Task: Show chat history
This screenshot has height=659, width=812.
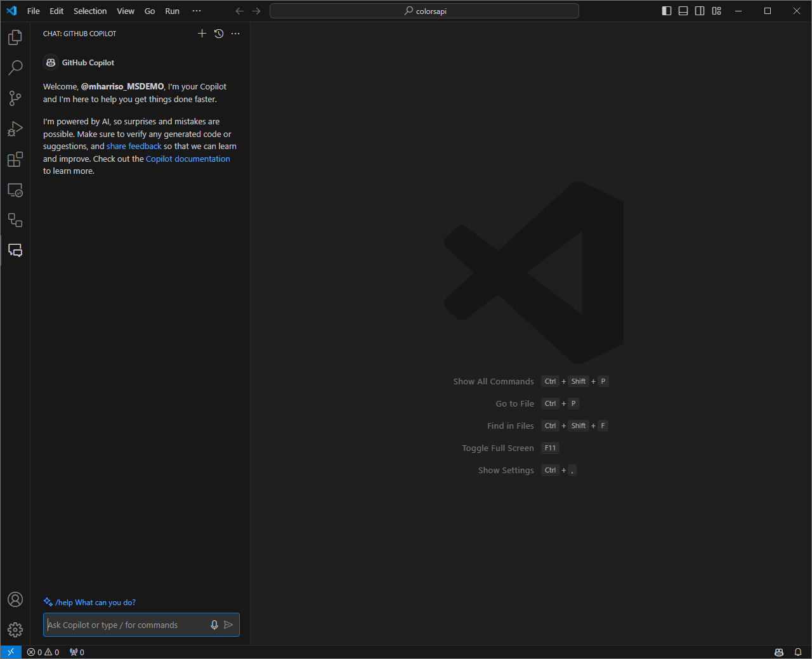Action: [219, 34]
